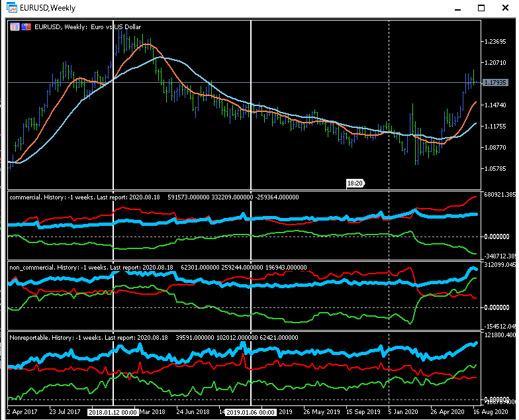The height and width of the screenshot is (420, 519).
Task: Select the 18:20 time marker label
Action: [x=355, y=183]
